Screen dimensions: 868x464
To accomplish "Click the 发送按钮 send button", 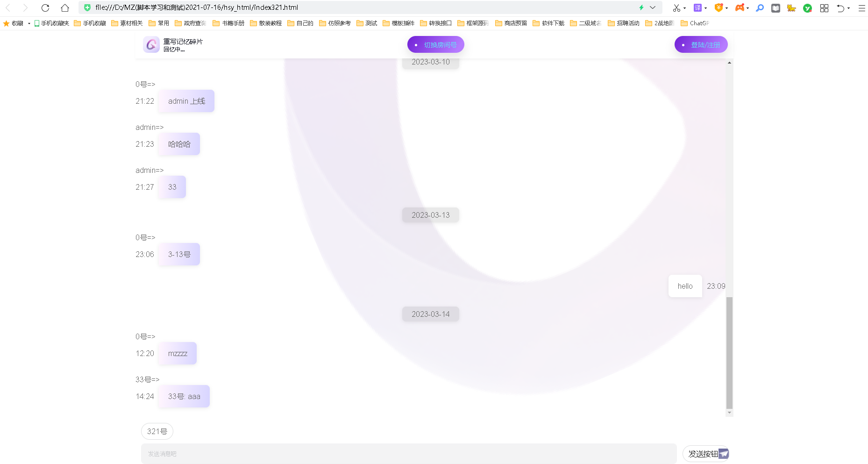I will 706,454.
